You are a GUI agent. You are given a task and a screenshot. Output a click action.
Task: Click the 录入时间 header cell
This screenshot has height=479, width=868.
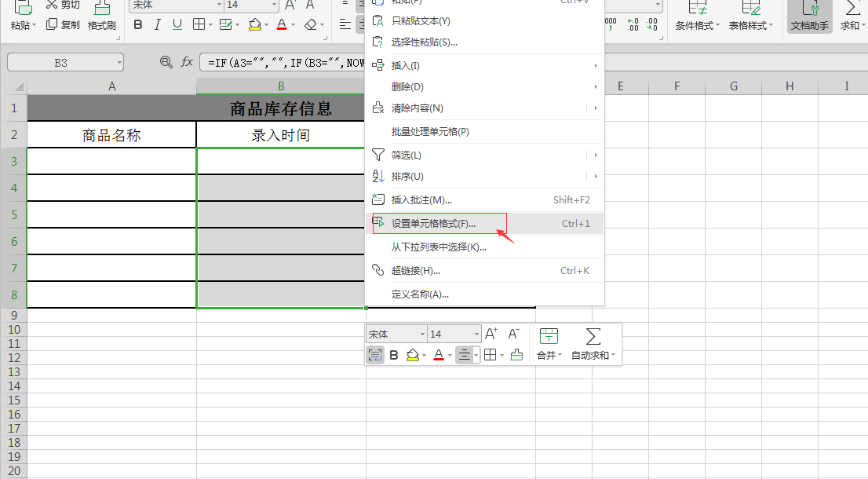coord(281,134)
